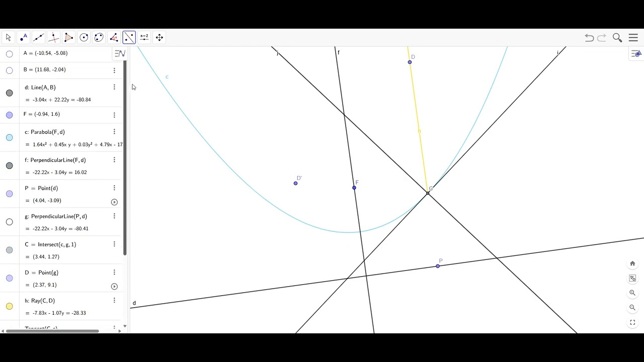Open the algebra view style bar

pos(120,53)
